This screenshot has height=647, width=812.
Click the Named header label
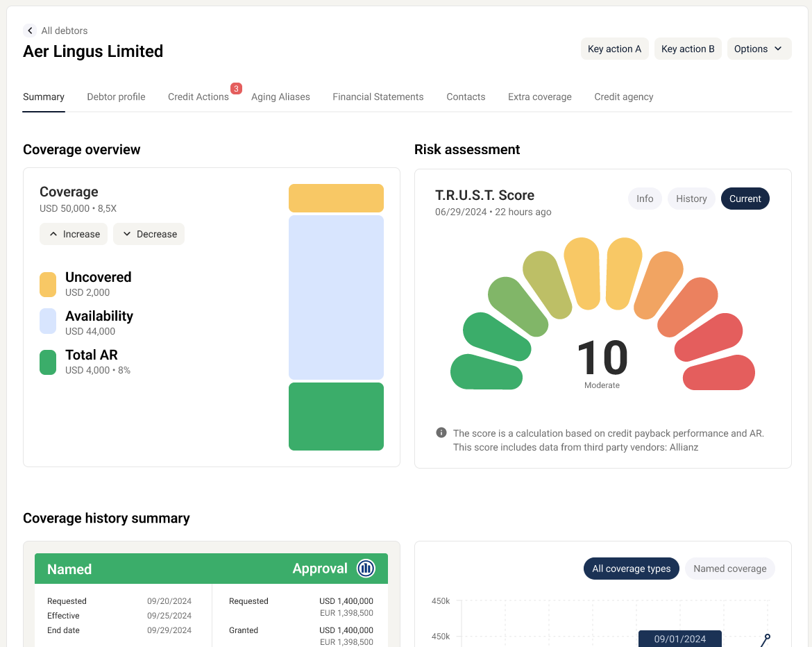tap(69, 569)
